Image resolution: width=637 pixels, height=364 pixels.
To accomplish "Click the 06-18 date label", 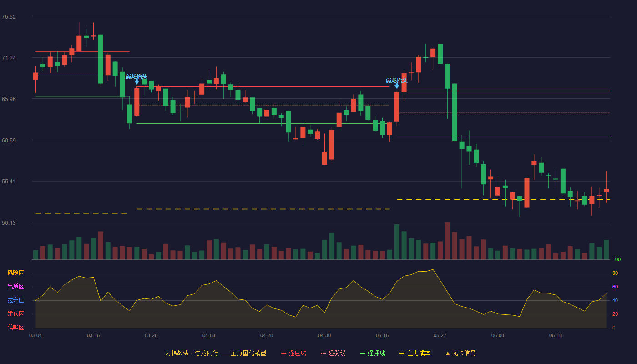I will 556,335.
